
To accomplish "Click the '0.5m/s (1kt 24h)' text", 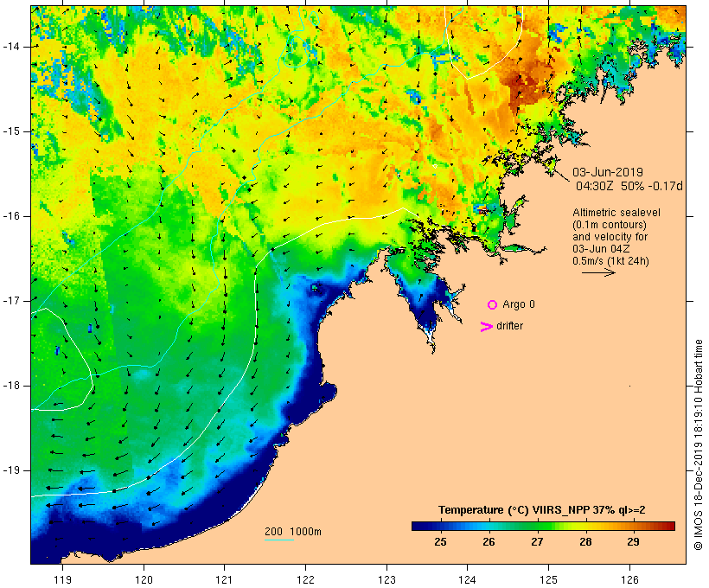I will click(x=610, y=261).
